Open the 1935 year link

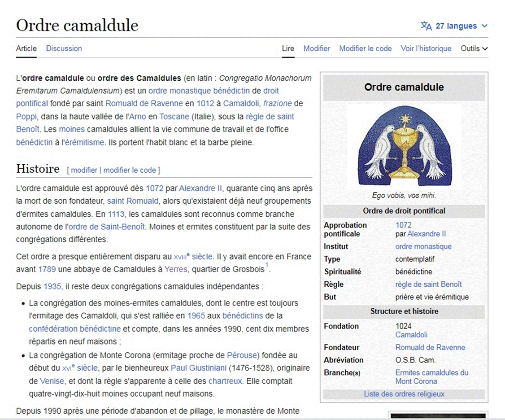52,286
